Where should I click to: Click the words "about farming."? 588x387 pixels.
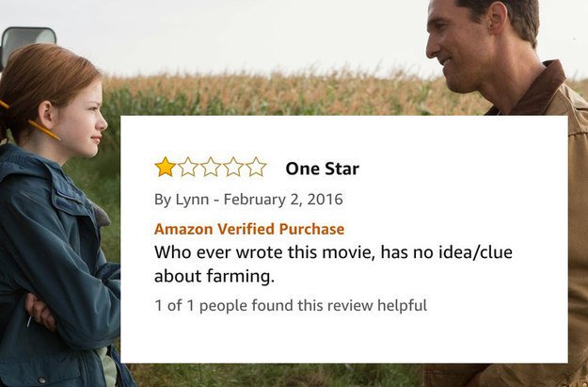(x=215, y=276)
